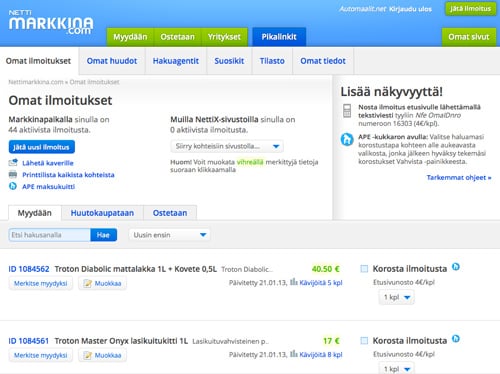This screenshot has width=500, height=374.
Task: Click the pencil icon in Muokkaa for Troton Diabolic
Action: pos(88,283)
